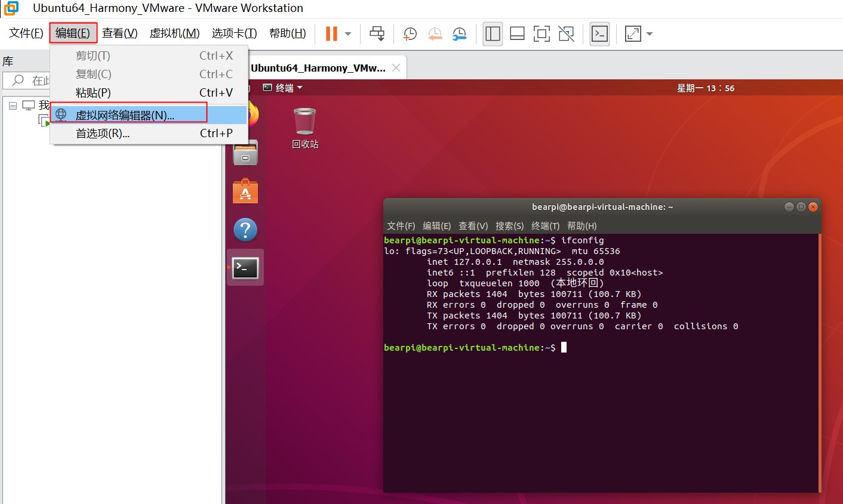Open the 选项卡(T) menu

234,33
